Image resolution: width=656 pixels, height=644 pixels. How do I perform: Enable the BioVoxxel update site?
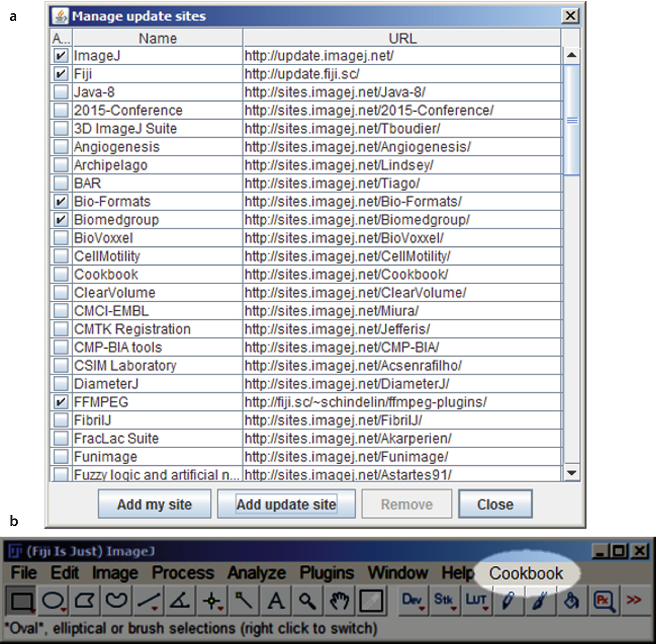61,238
